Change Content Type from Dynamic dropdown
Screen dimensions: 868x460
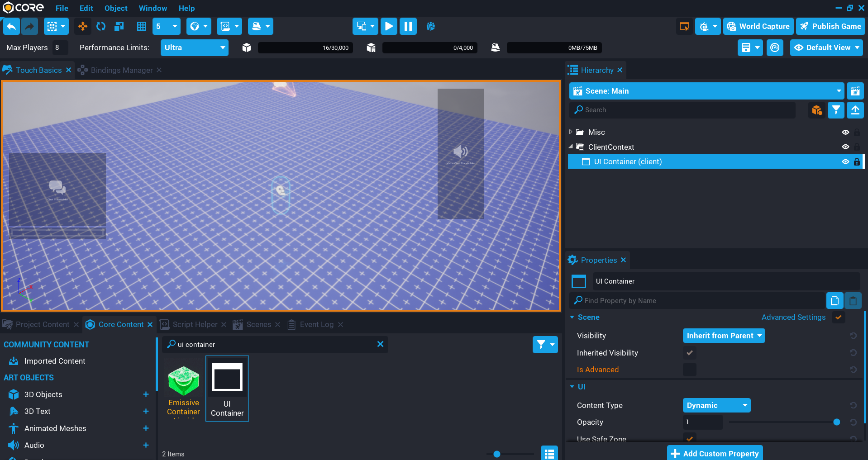pyautogui.click(x=716, y=405)
